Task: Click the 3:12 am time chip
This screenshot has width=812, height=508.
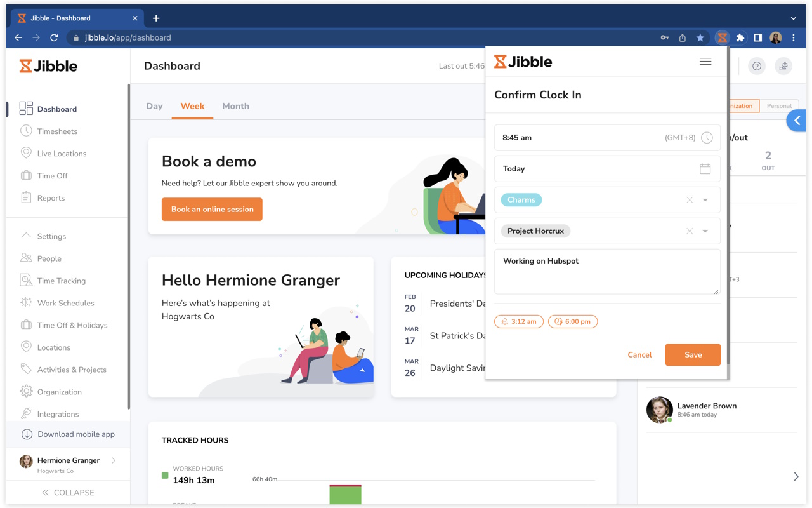Action: [x=519, y=321]
